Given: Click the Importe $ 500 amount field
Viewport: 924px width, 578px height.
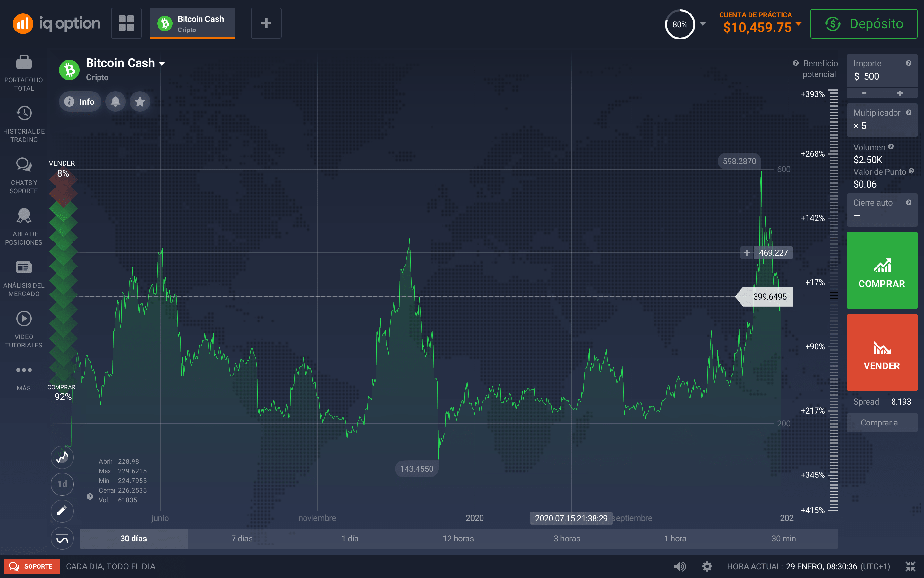Looking at the screenshot, I should 882,71.
